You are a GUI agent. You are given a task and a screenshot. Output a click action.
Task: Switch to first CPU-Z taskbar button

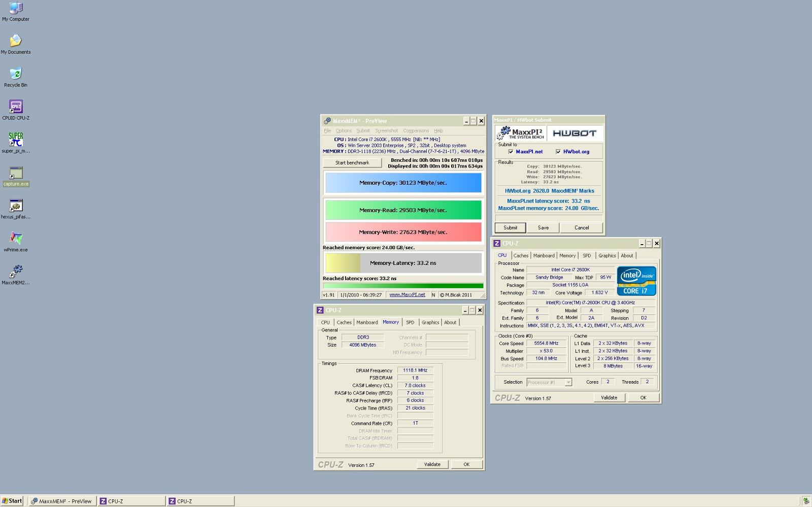click(131, 501)
